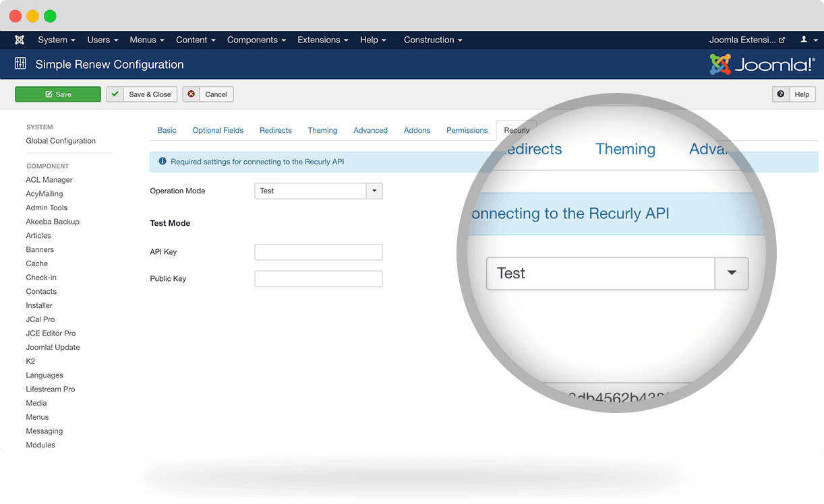Click the Simple Renew Configuration sliders icon
The width and height of the screenshot is (824, 504).
[x=20, y=64]
